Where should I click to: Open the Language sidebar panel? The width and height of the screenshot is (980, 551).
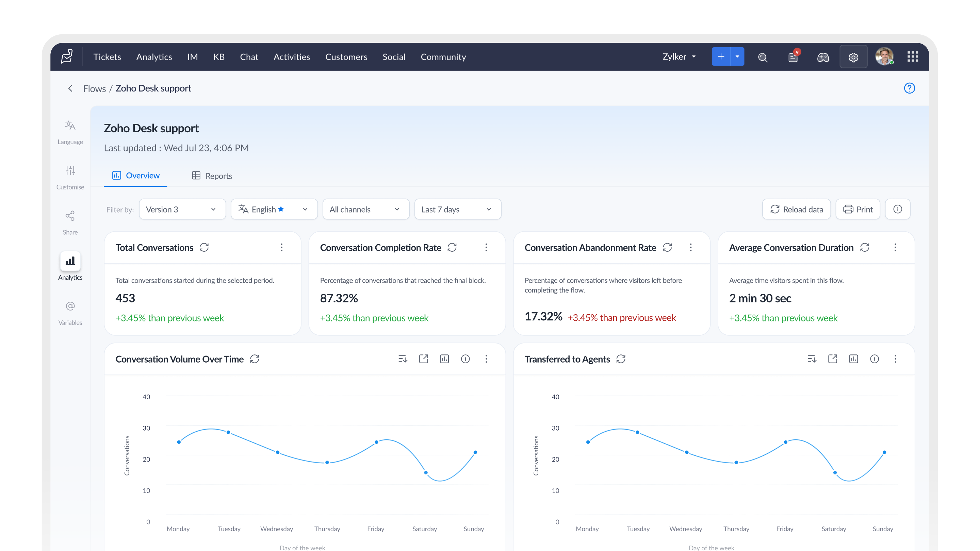pos(70,132)
